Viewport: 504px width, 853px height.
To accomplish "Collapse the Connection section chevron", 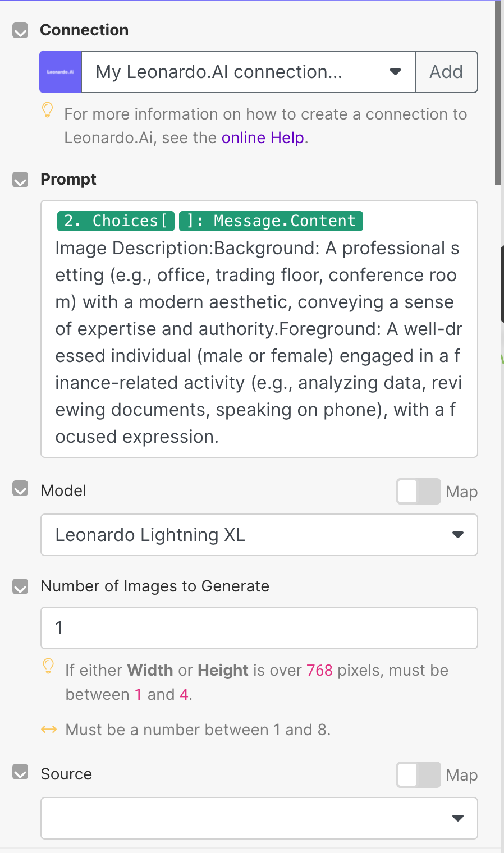I will coord(20,30).
